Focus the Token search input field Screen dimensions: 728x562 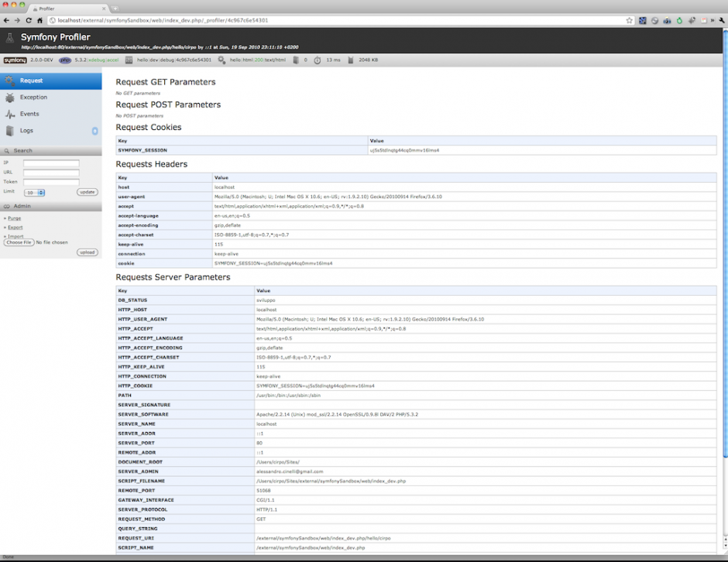coord(51,182)
